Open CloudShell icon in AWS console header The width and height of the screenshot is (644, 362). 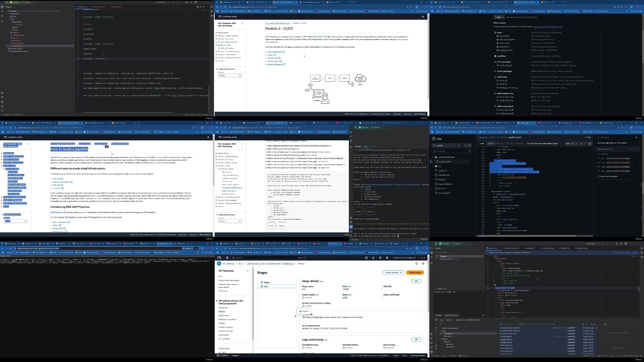366,257
